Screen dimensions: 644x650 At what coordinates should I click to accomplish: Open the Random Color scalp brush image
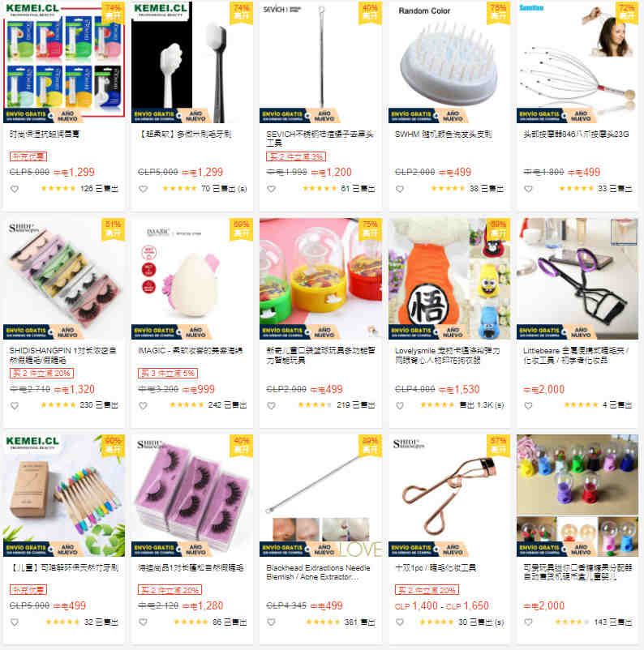(x=449, y=62)
